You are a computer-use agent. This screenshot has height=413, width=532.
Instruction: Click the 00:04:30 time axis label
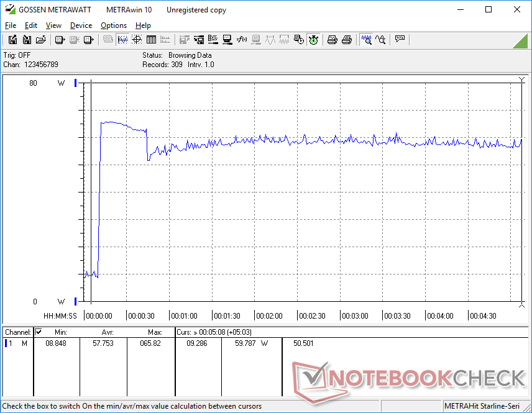pos(483,316)
